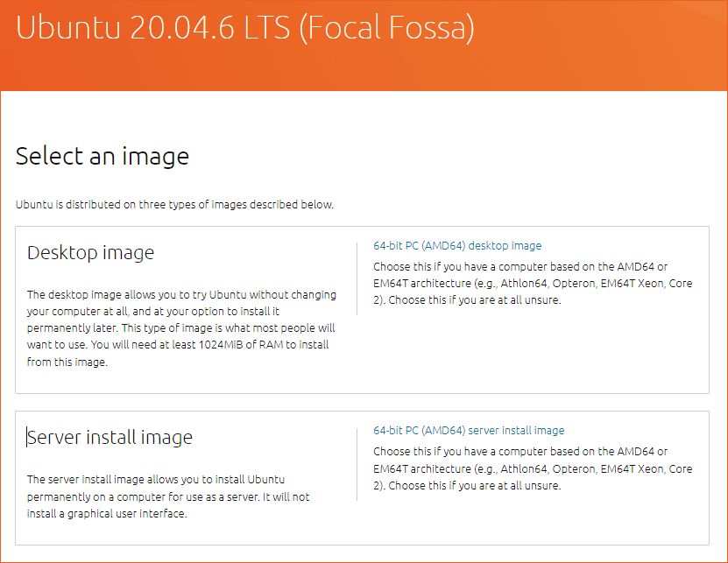Click the "Select an image" heading
728x563 pixels.
click(102, 157)
